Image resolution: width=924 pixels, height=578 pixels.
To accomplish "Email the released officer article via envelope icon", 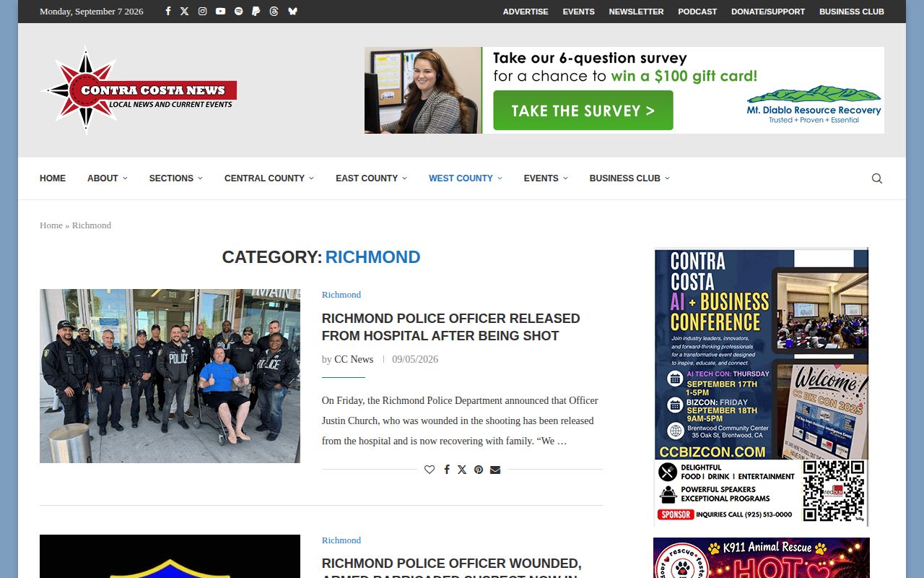I will [495, 470].
